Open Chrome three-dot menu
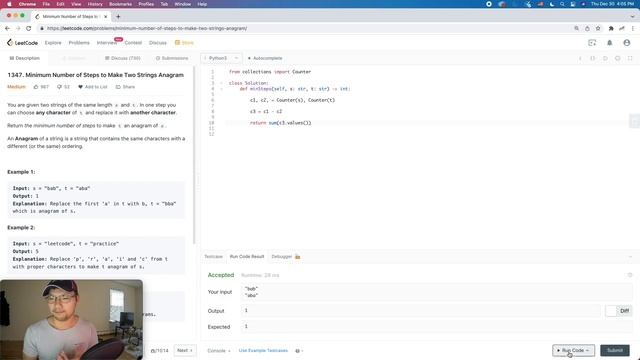The width and height of the screenshot is (640, 360). [x=633, y=28]
